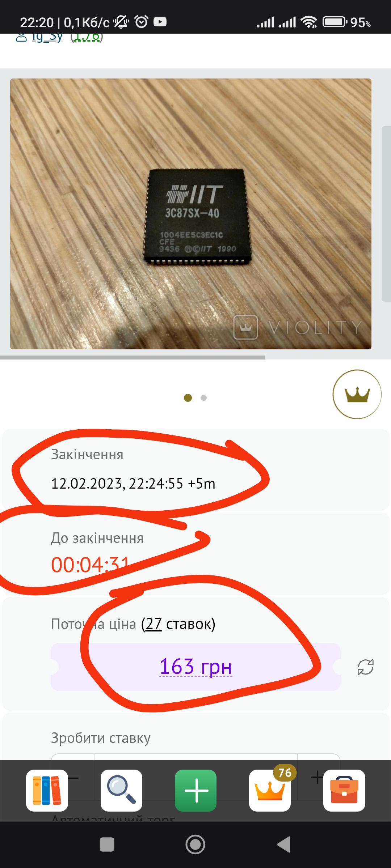391x868 pixels.
Task: Open the seller rating 1.76 link
Action: pos(87,37)
